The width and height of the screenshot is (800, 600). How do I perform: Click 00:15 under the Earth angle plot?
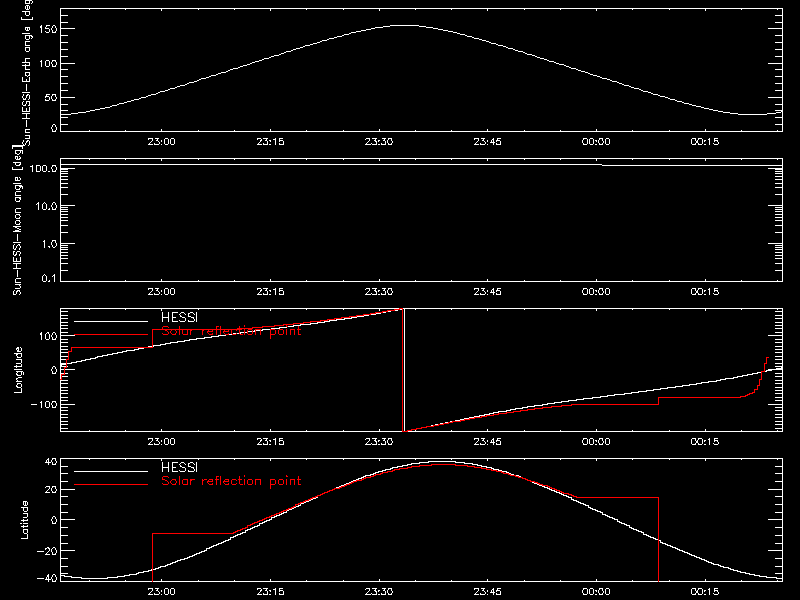tap(705, 141)
